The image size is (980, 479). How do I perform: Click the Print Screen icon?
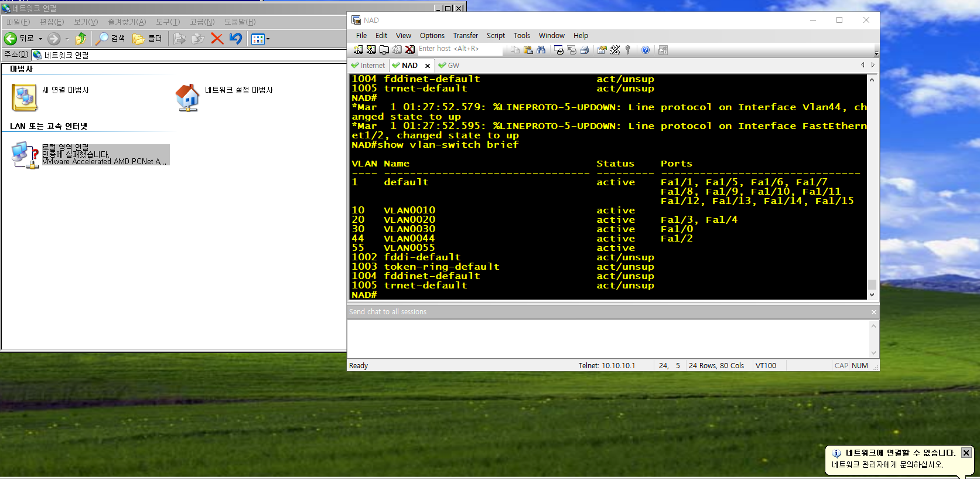coord(558,50)
